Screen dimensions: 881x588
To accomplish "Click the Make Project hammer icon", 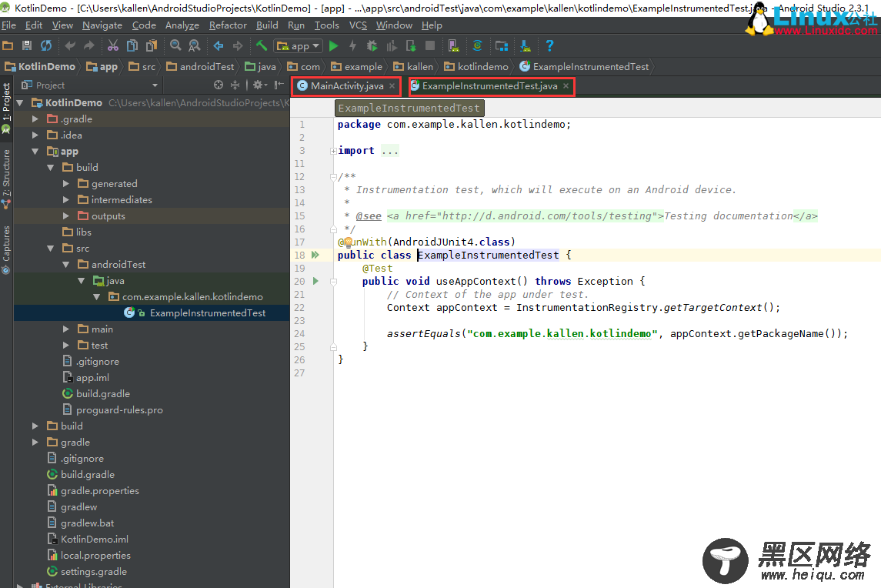I will (x=262, y=45).
